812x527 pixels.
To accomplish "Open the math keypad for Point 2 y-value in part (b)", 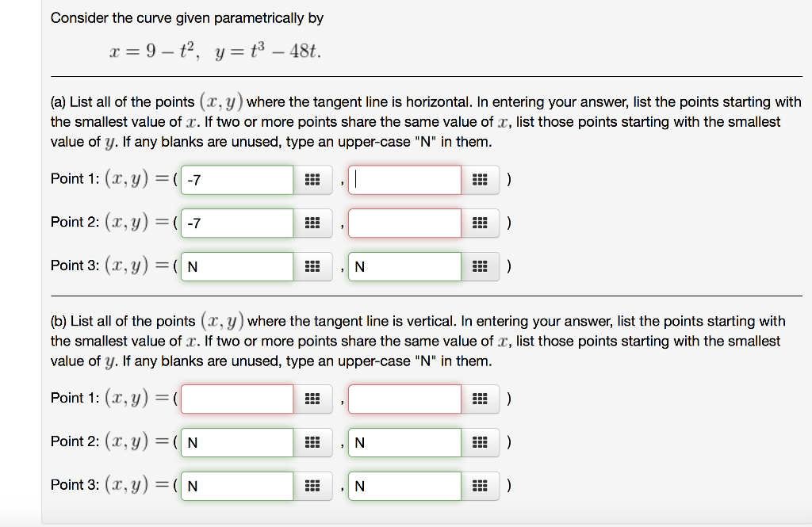I will [x=481, y=442].
